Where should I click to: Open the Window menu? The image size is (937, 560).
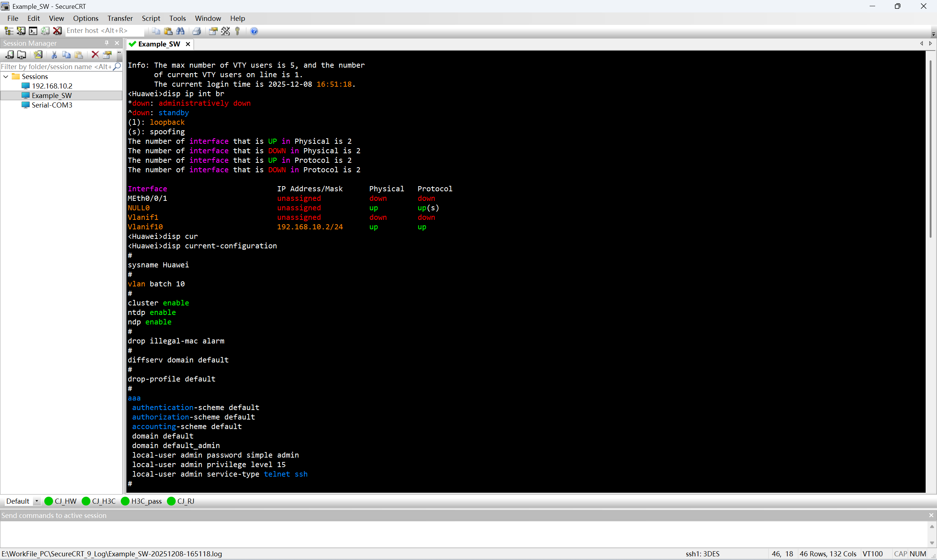click(x=208, y=18)
